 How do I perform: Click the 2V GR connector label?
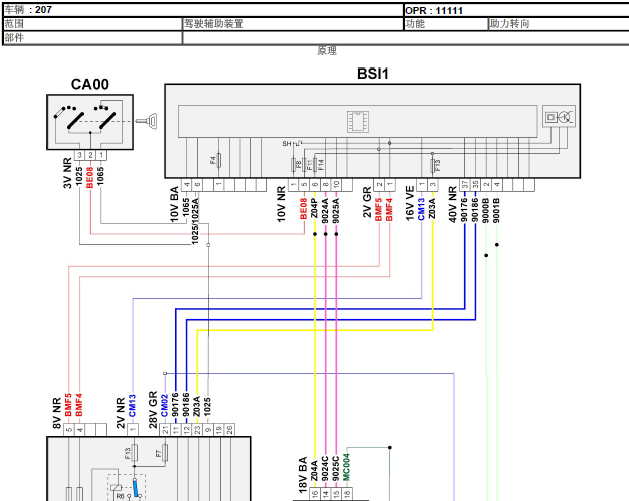367,202
